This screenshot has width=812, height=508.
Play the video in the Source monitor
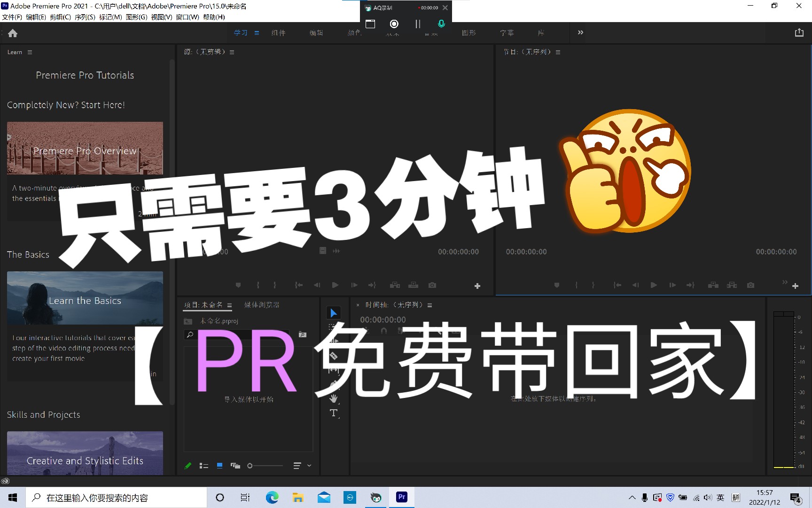[x=335, y=285]
